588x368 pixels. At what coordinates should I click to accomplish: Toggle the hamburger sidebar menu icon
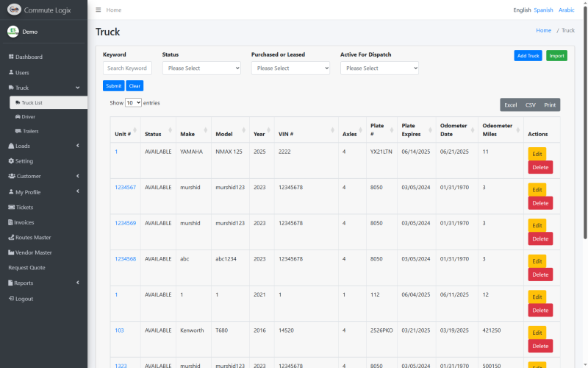point(98,10)
